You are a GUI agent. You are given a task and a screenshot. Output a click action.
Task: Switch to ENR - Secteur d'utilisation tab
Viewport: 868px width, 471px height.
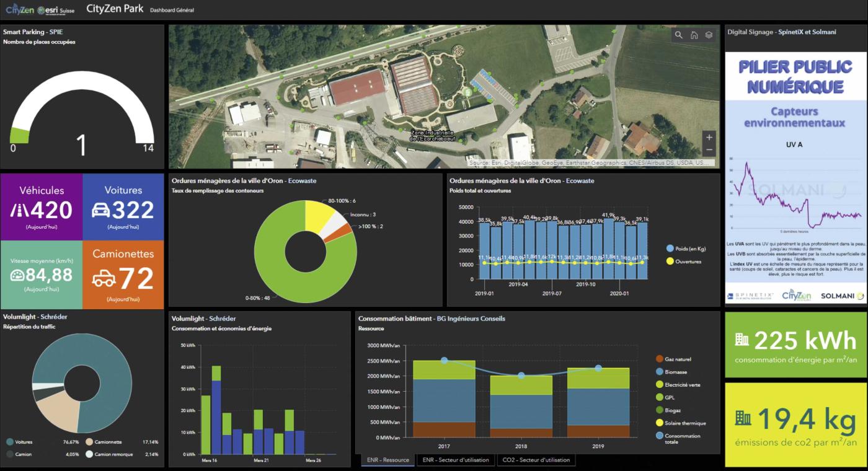tap(455, 460)
